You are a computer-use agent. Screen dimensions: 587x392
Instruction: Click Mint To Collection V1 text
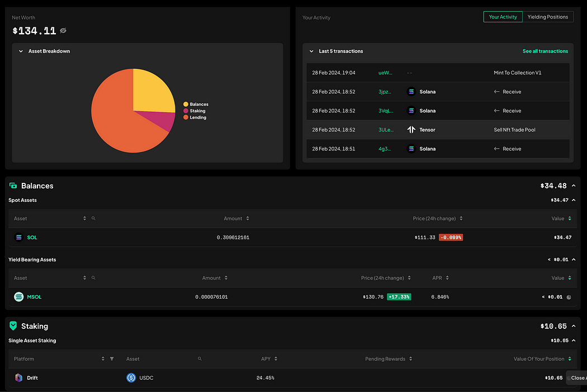[517, 73]
